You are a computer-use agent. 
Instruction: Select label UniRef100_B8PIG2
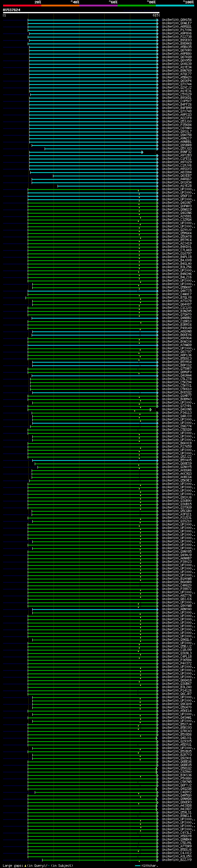[177, 365]
